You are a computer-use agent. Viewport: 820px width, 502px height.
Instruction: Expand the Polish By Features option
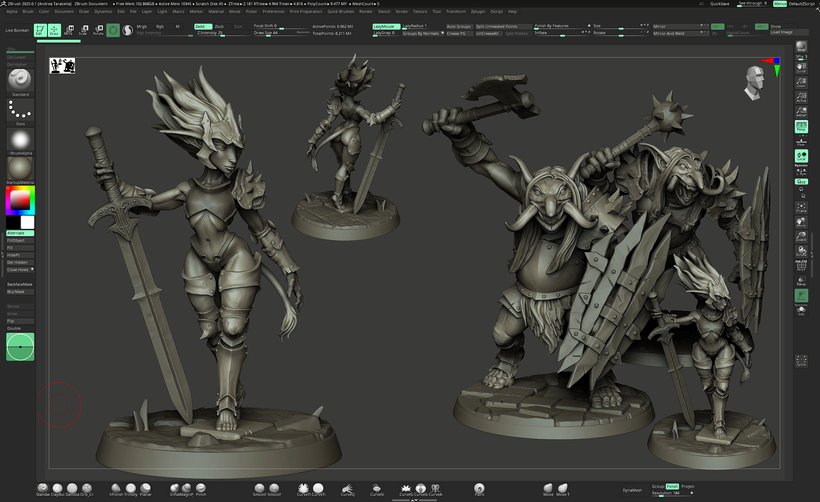coord(554,25)
